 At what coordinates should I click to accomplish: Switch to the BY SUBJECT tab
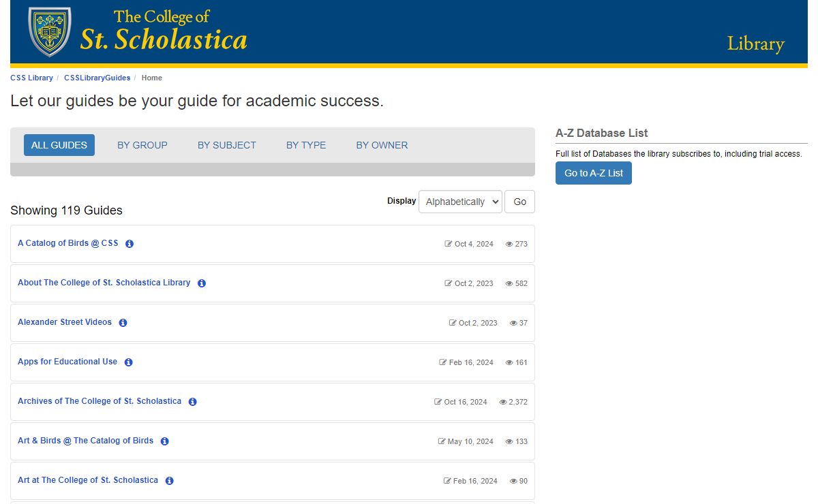pos(227,145)
